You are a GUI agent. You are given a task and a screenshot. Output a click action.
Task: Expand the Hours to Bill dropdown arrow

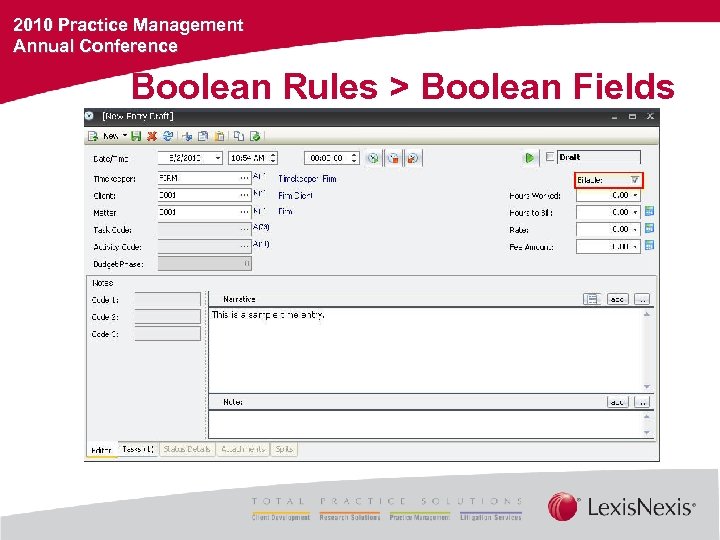click(x=636, y=213)
